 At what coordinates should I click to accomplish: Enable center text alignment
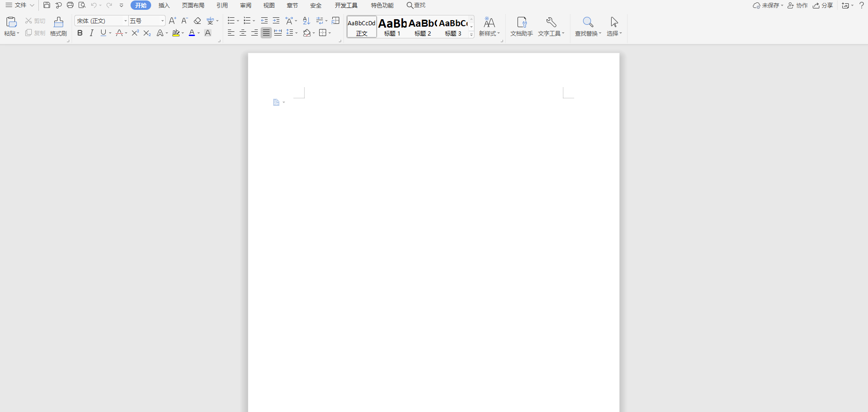[243, 33]
